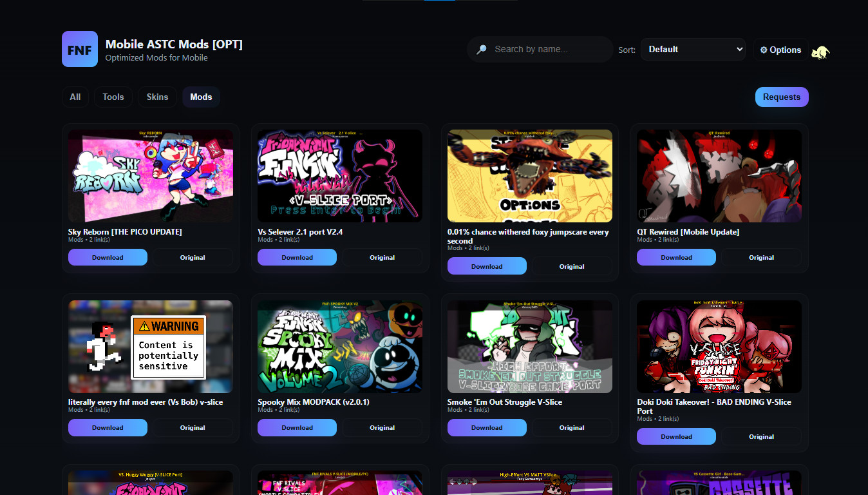Image resolution: width=868 pixels, height=495 pixels.
Task: Click the sensitive content warning thumbnail
Action: [x=151, y=347]
